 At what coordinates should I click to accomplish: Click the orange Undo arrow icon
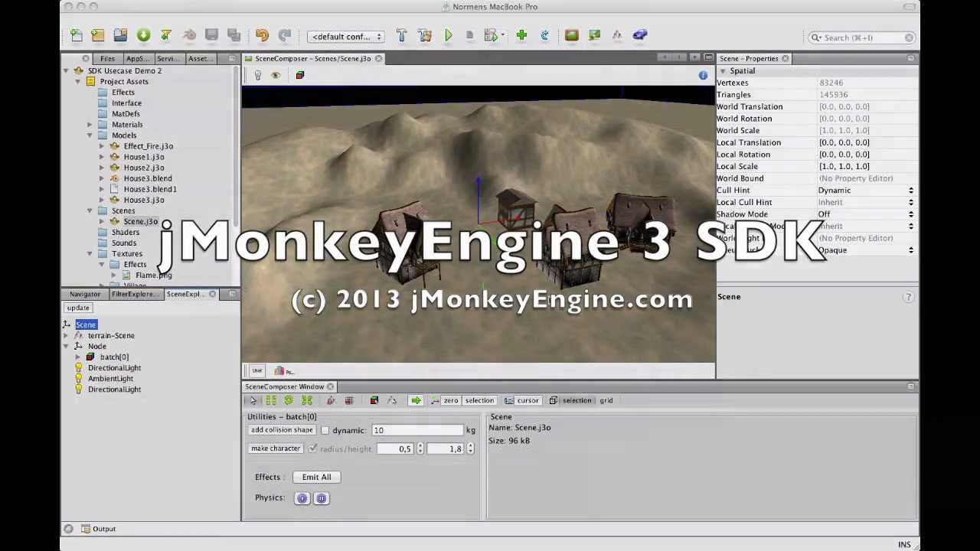pos(262,35)
